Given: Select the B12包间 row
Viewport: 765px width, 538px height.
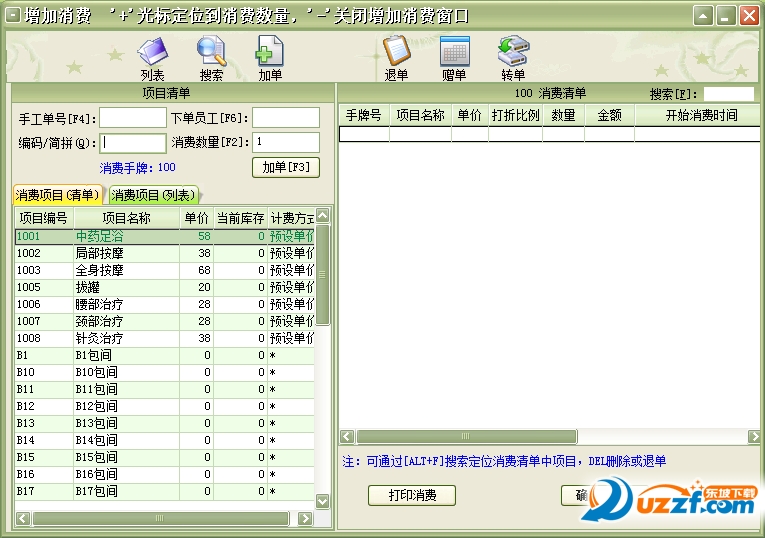Looking at the screenshot, I should click(165, 406).
